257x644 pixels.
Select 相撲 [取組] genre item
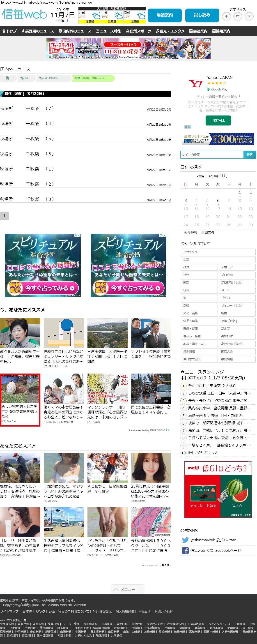[237, 321]
